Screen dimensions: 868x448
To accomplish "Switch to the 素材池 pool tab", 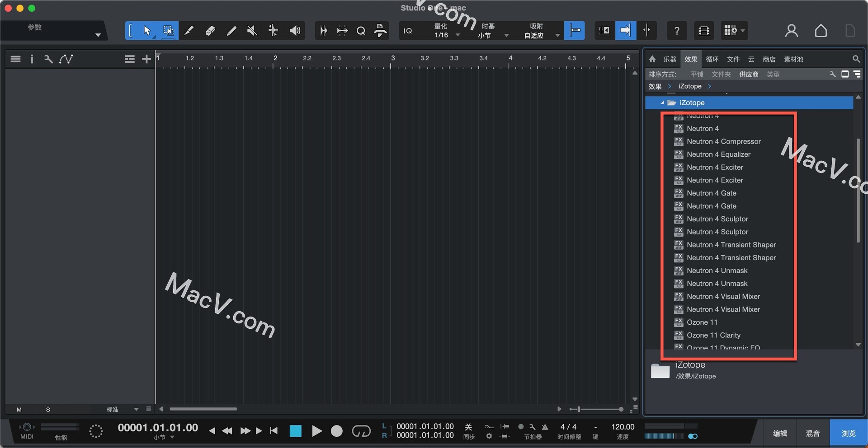I will [793, 59].
